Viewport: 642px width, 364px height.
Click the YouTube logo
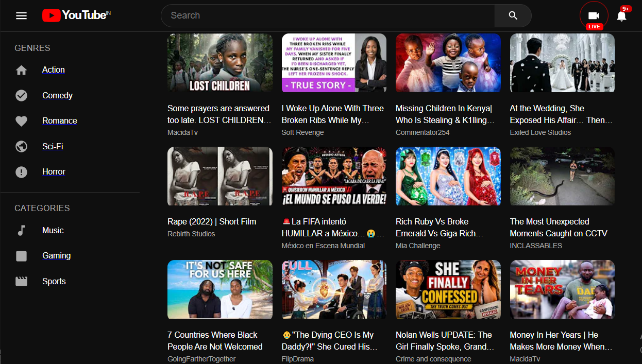pyautogui.click(x=76, y=15)
